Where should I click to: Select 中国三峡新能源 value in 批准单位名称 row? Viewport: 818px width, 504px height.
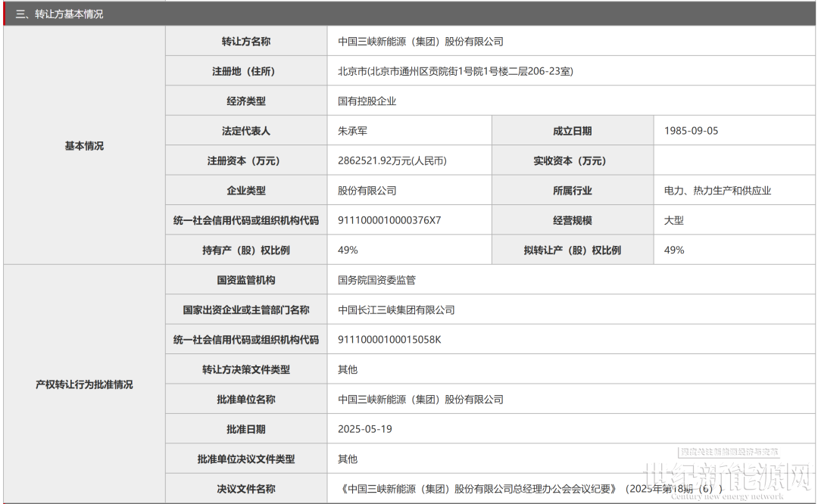420,400
